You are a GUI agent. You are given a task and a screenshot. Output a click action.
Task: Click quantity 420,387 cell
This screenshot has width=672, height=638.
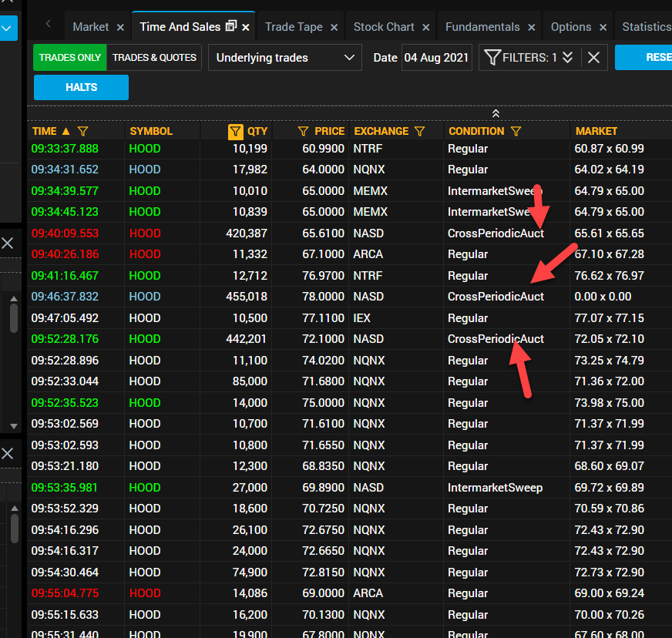pyautogui.click(x=247, y=233)
